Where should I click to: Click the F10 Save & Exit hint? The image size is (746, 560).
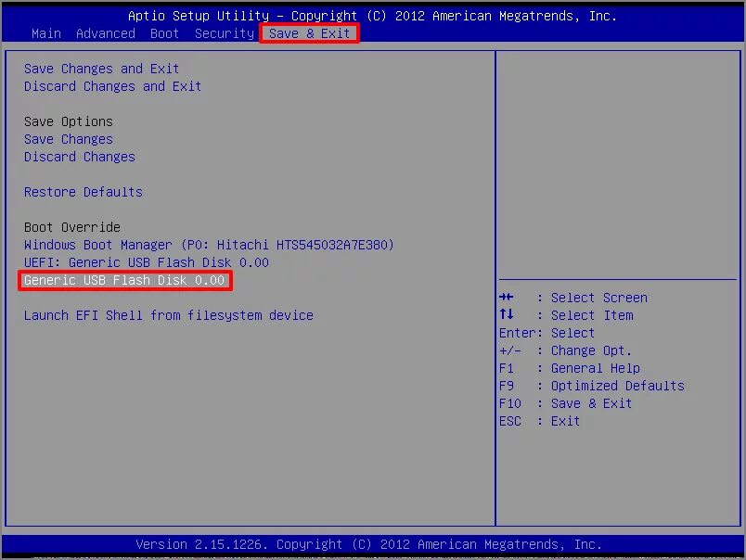566,403
